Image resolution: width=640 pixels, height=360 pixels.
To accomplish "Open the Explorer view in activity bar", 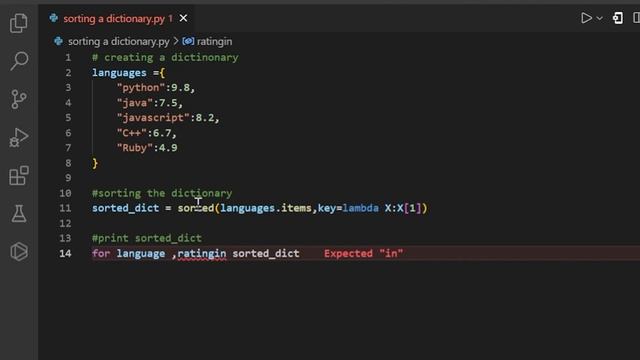I will pos(19,23).
